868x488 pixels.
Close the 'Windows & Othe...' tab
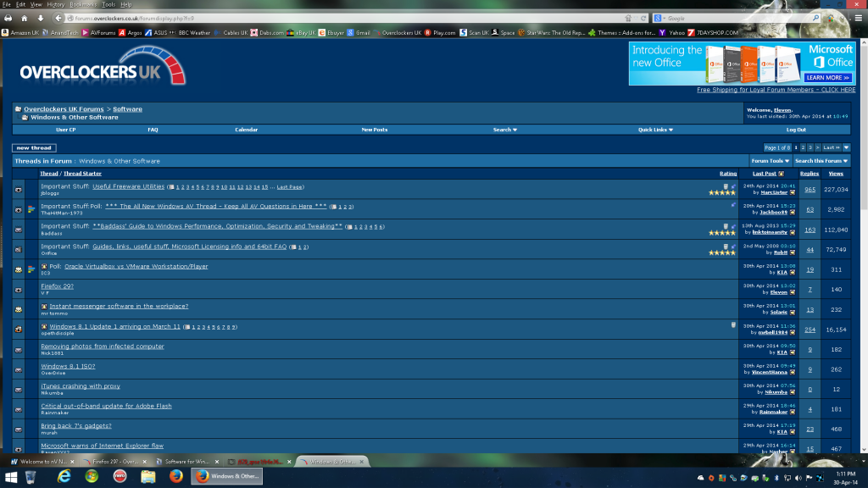tap(361, 462)
